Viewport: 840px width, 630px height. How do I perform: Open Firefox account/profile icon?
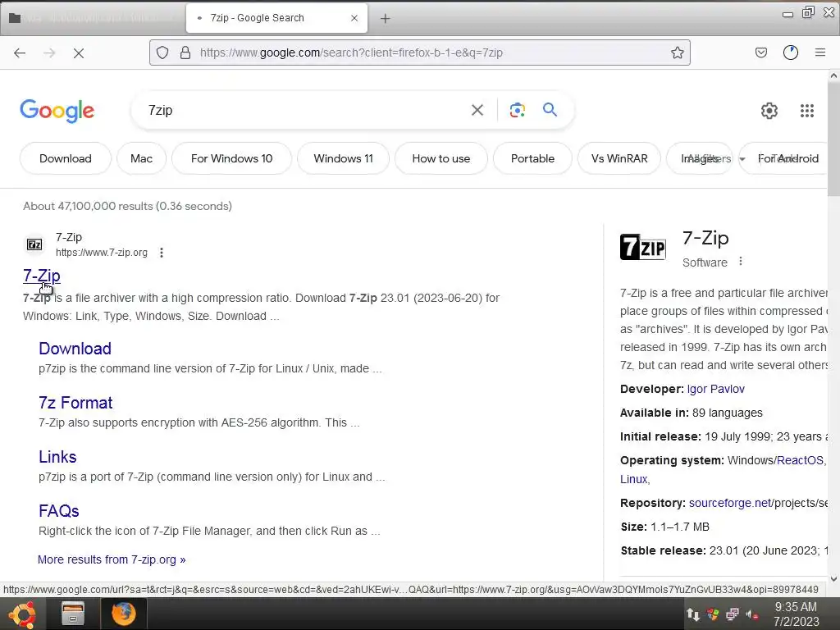tap(791, 52)
